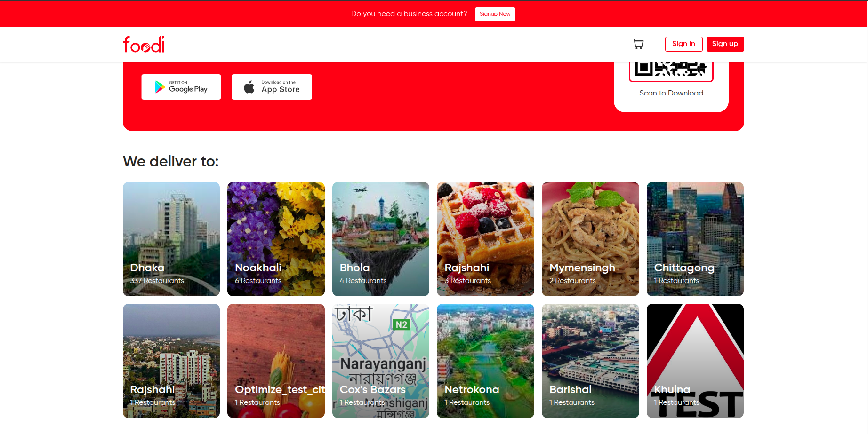The image size is (868, 434).
Task: Select the Dhaka city card
Action: coord(171,239)
